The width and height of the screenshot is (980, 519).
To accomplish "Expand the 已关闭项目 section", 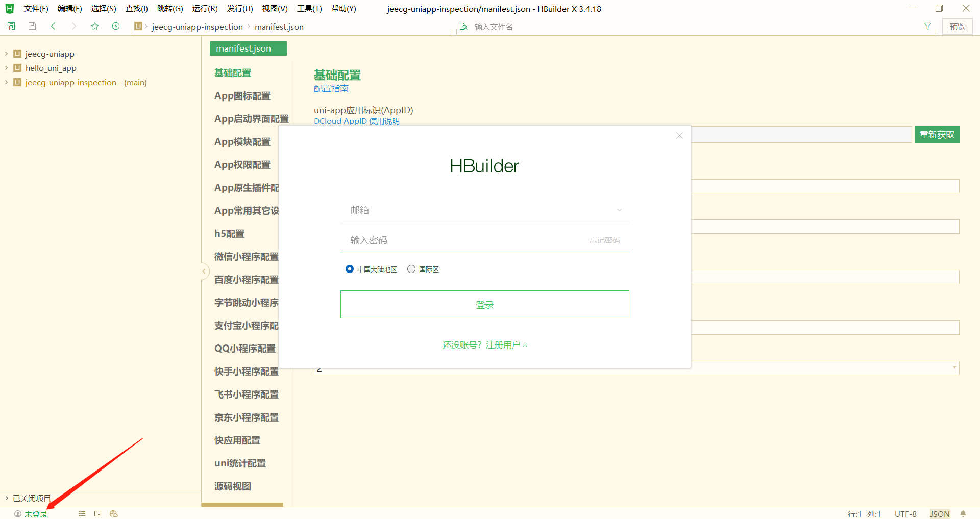I will 7,498.
